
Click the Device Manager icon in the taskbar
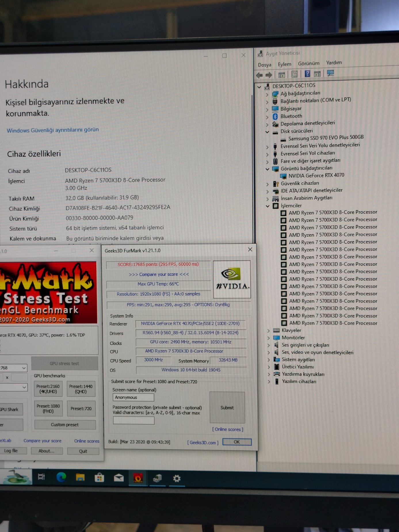coord(157,478)
